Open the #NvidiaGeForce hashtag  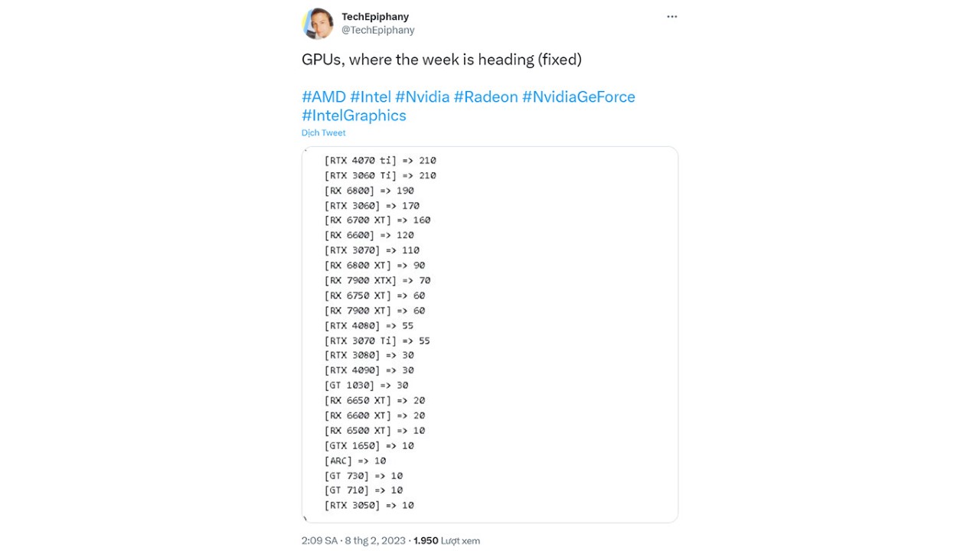point(579,96)
